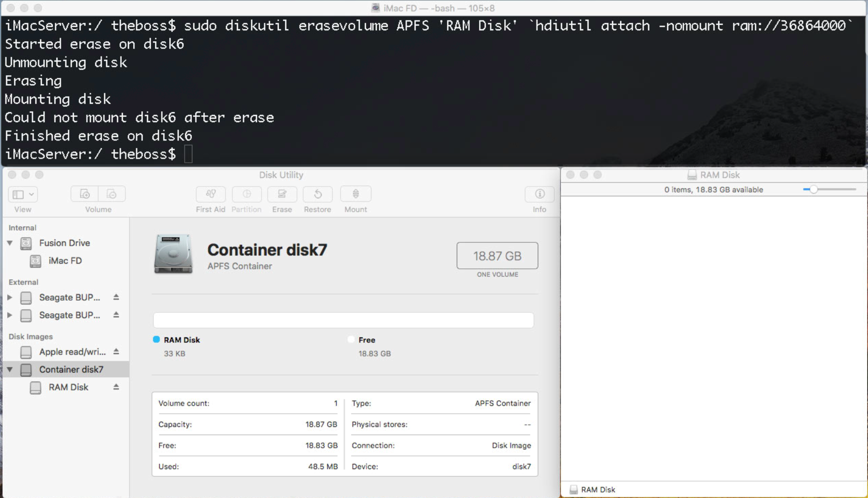Click the Add Volume icon
Image resolution: width=868 pixels, height=498 pixels.
[x=84, y=194]
